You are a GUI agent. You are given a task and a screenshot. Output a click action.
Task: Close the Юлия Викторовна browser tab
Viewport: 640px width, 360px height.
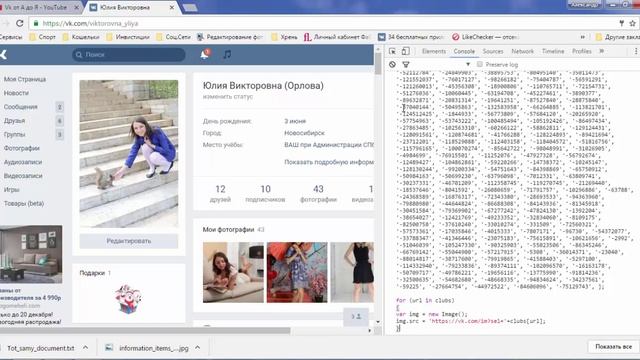[x=172, y=7]
